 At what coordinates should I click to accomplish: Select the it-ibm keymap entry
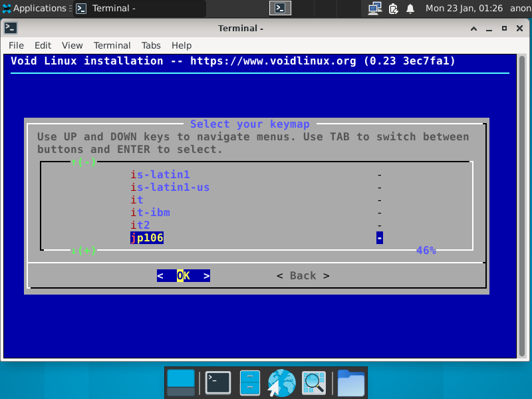[x=150, y=212]
